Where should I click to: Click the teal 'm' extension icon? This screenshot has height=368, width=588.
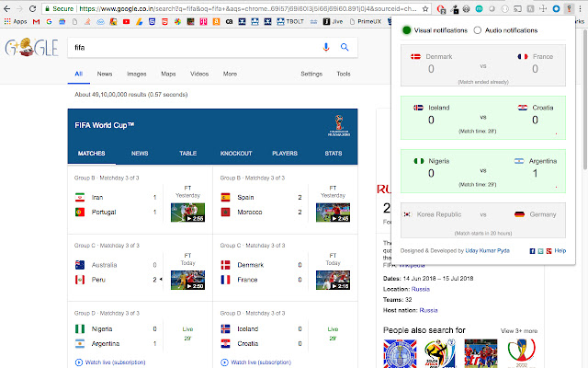coord(479,8)
